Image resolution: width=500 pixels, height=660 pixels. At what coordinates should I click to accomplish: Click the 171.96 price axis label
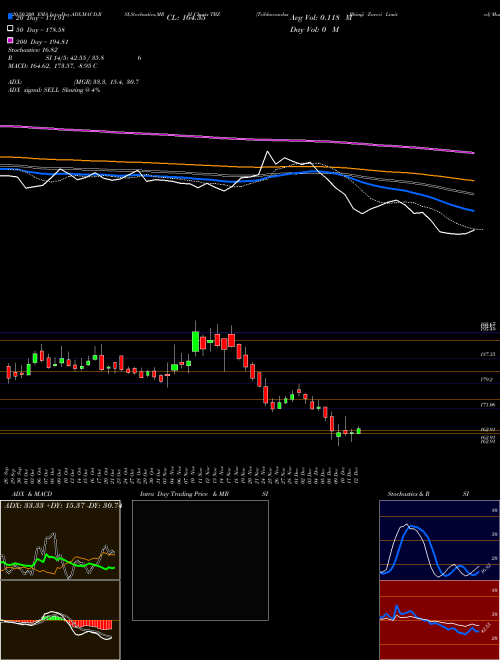488,405
